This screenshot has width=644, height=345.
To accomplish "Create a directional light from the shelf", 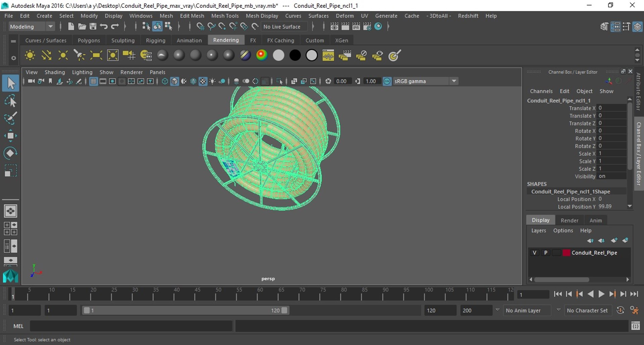I will pos(46,55).
